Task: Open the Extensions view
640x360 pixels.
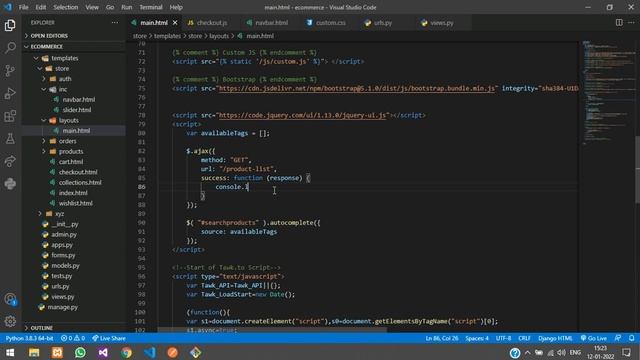Action: click(x=10, y=116)
